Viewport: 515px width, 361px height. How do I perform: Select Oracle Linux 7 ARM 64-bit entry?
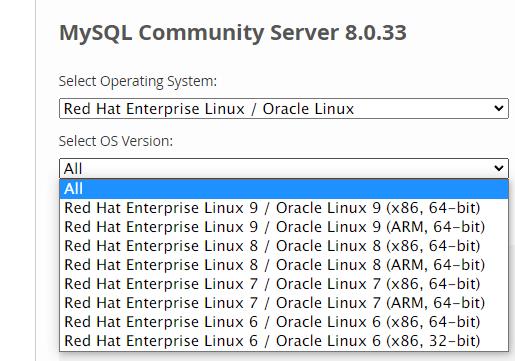284,303
